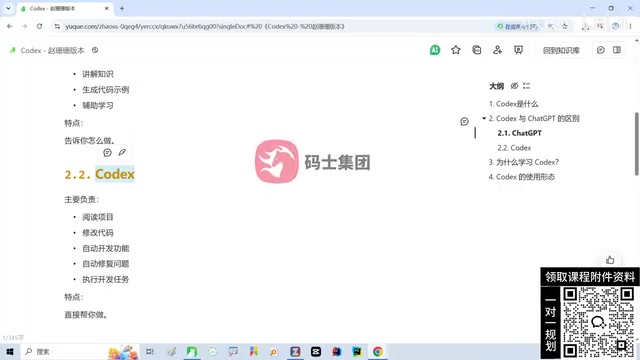The width and height of the screenshot is (640, 360).
Task: Open the browser profile avatar icon
Action: point(615,27)
